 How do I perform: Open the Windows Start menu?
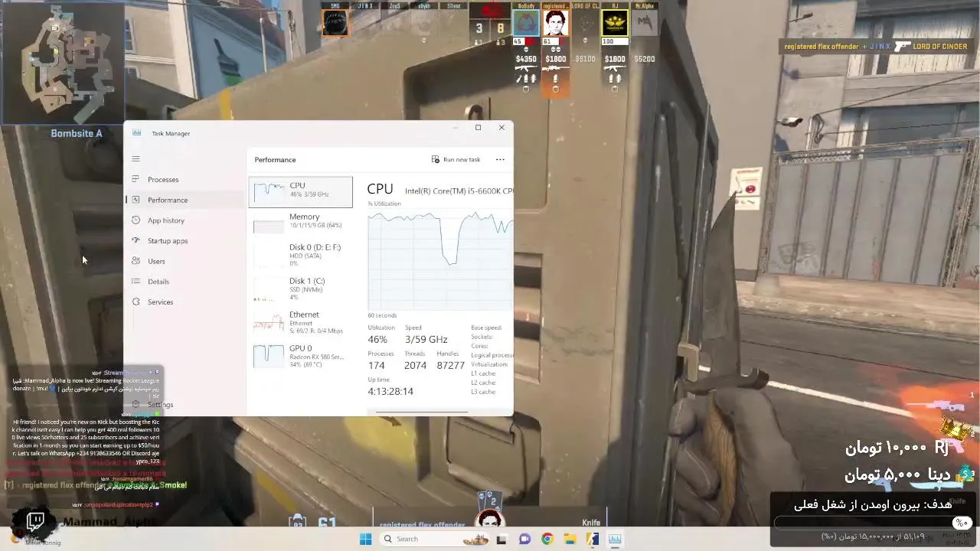[x=366, y=539]
